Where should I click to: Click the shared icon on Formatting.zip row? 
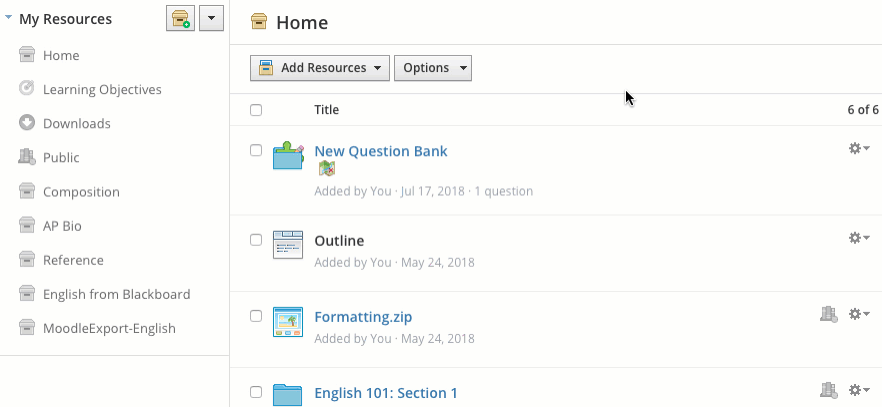coord(828,315)
